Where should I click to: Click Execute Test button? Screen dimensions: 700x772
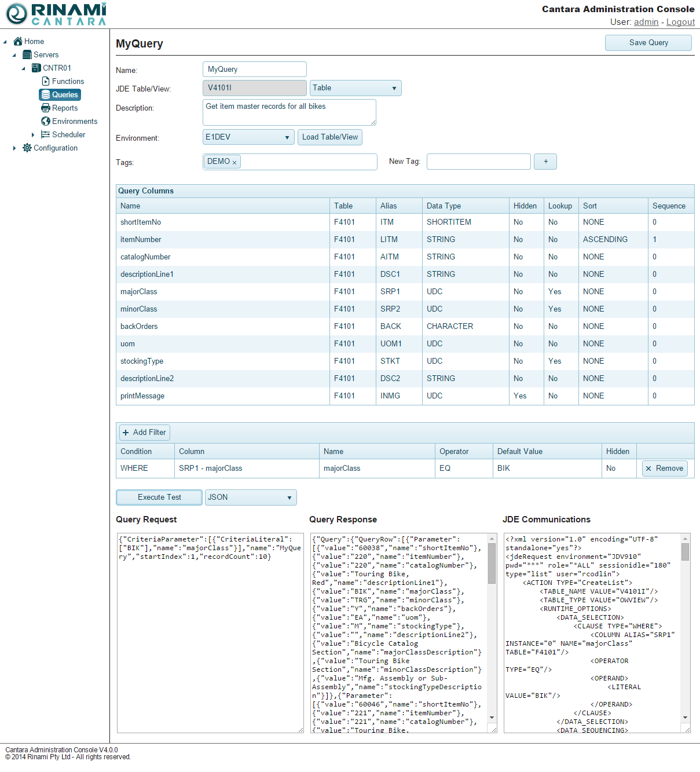(x=159, y=497)
